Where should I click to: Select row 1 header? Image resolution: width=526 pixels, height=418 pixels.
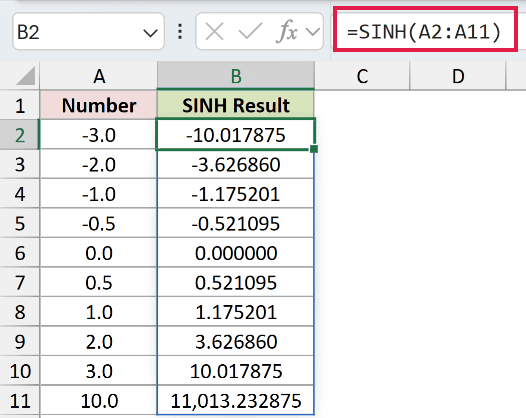[19, 105]
